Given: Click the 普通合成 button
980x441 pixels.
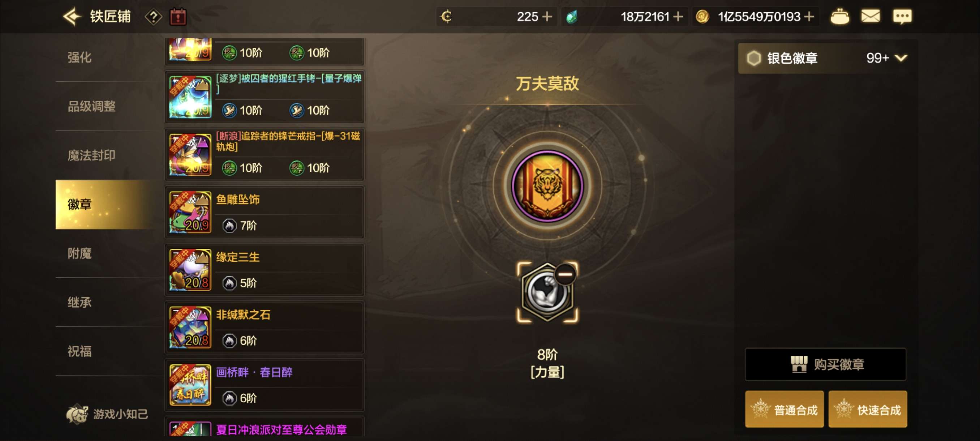Looking at the screenshot, I should coord(784,410).
